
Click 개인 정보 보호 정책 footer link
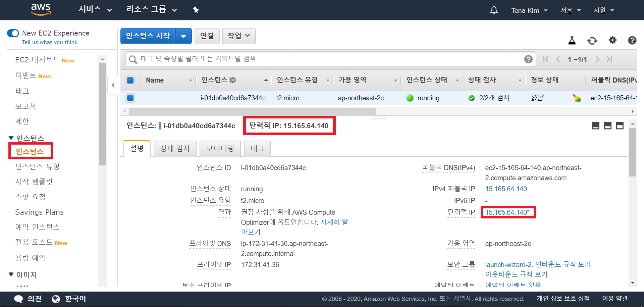563,299
